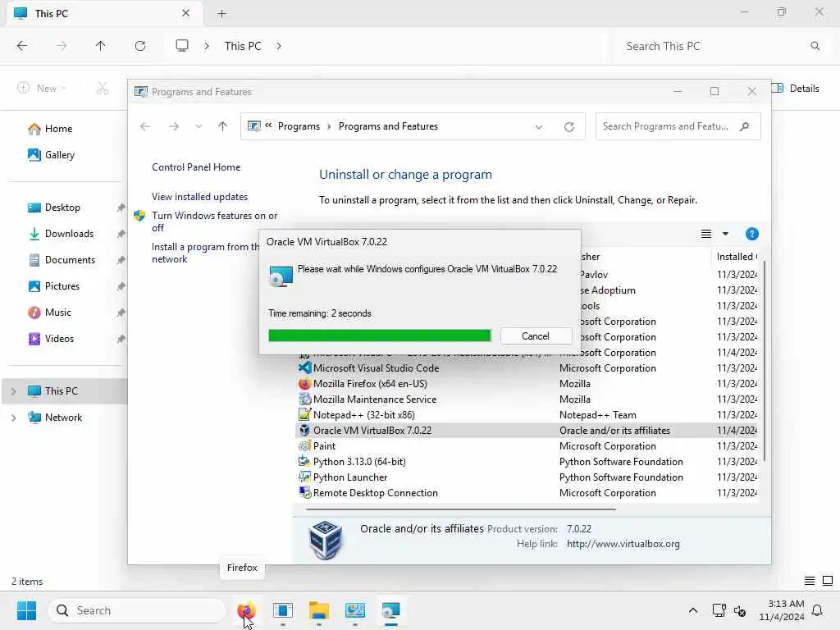840x630 pixels.
Task: Open the view options list icon
Action: [706, 234]
